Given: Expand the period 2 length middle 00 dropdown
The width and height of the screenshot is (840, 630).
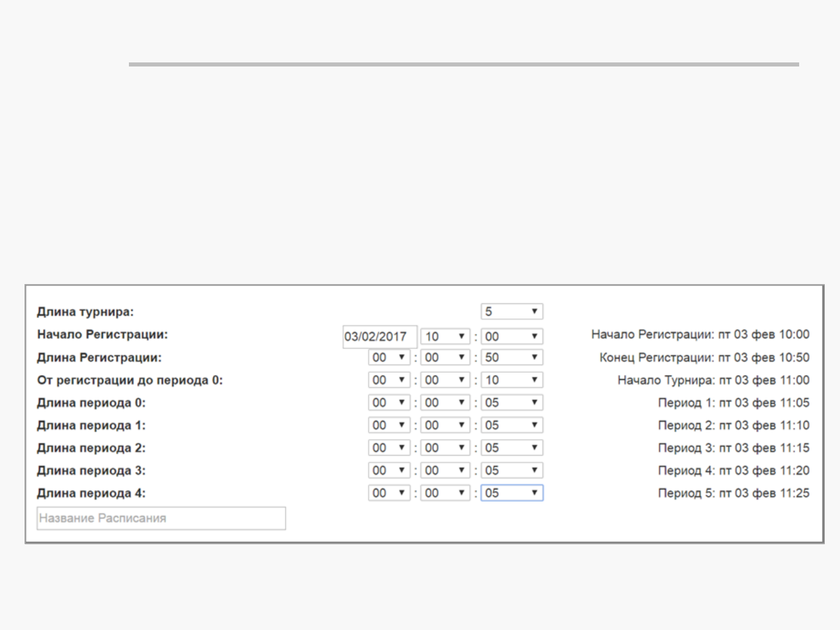Looking at the screenshot, I should (445, 448).
